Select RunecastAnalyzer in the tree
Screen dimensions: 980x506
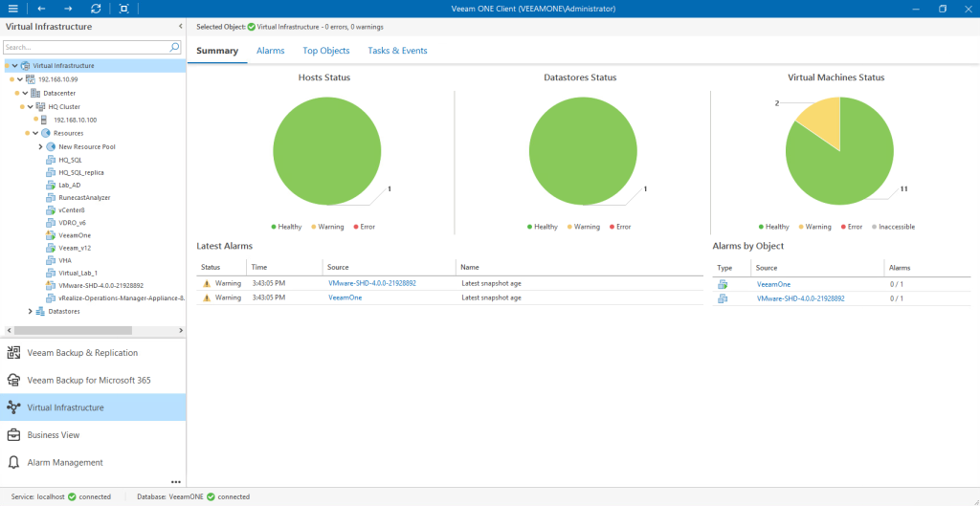84,197
